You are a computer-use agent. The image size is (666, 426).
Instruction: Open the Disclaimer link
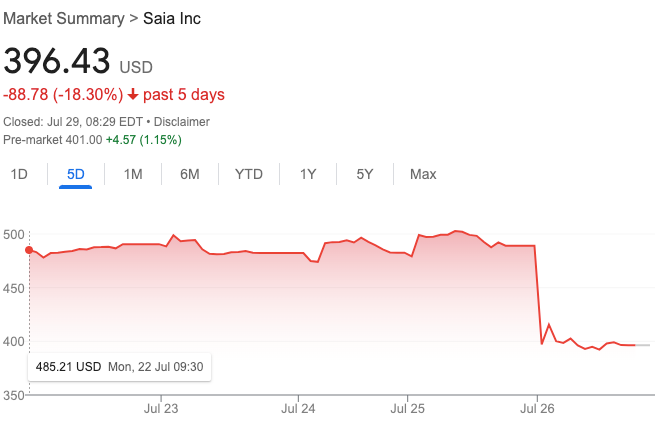181,121
